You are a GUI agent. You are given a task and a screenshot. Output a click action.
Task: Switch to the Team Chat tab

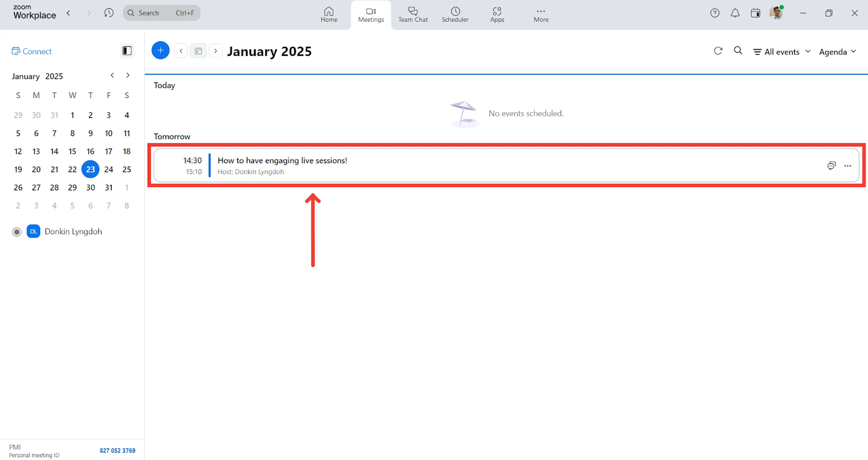413,15
